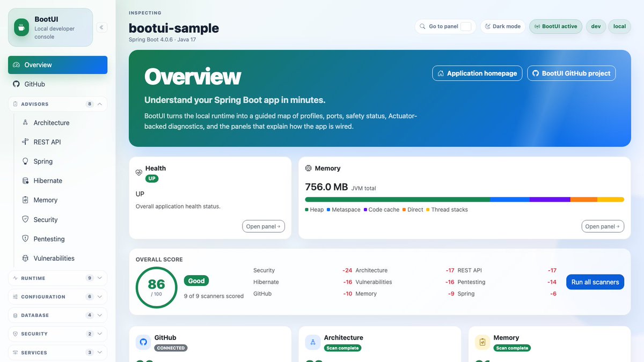Viewport: 644px width, 362px height.
Task: Click the local profile badge
Action: point(620,26)
